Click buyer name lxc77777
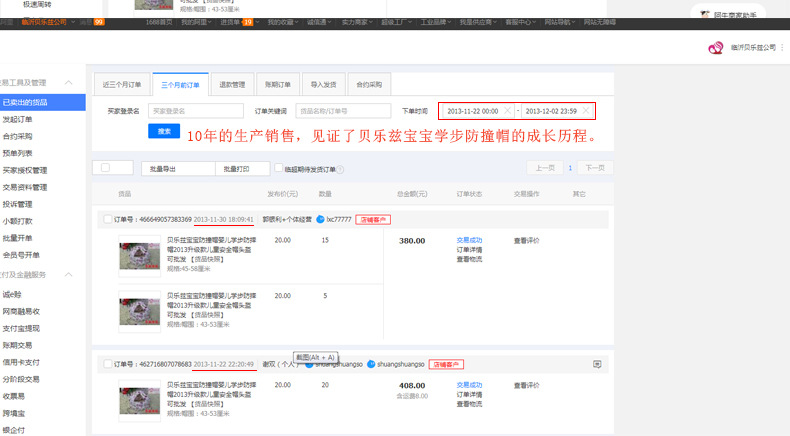This screenshot has width=790, height=436. click(x=339, y=219)
